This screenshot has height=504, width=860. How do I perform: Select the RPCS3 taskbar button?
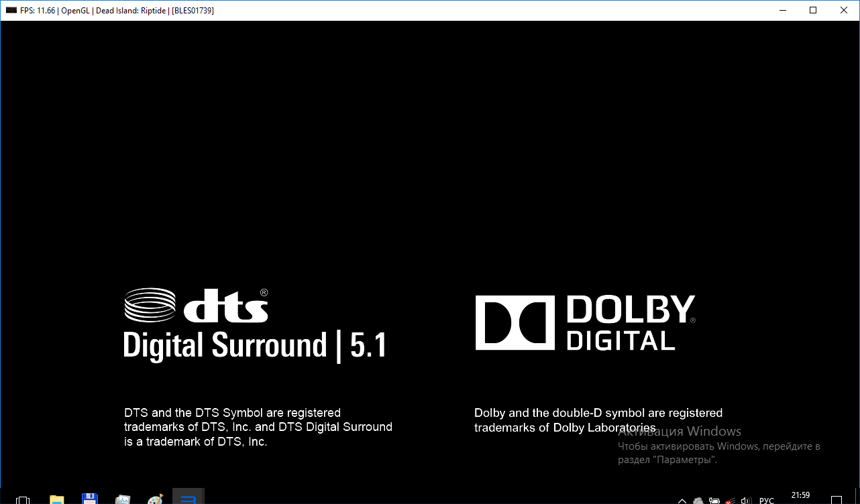pos(189,499)
